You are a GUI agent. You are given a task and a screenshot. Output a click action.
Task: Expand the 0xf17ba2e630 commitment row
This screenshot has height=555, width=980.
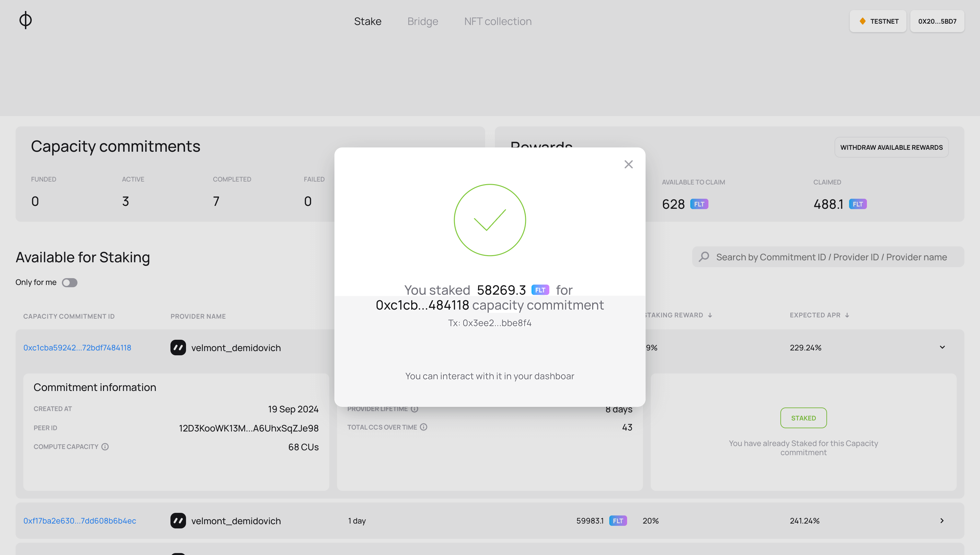click(x=942, y=521)
